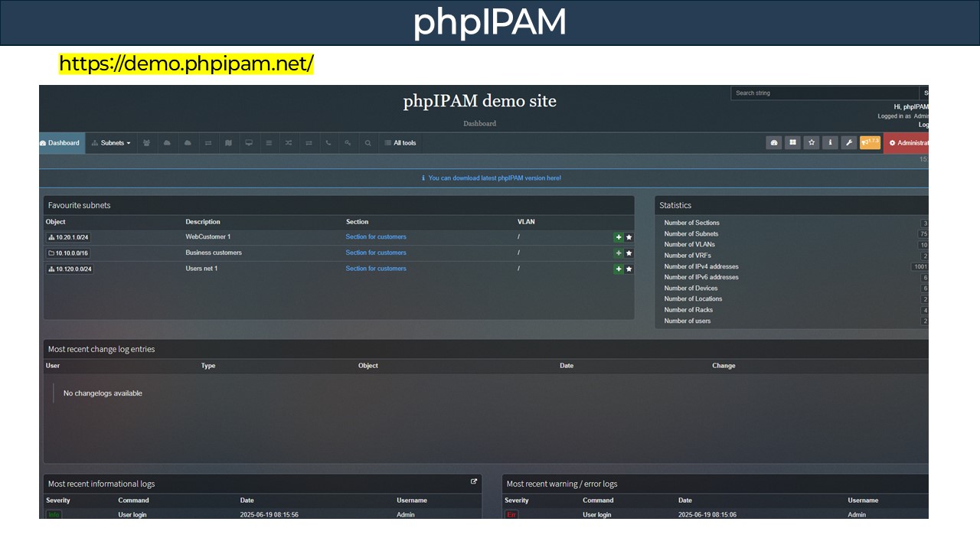Open NAT arrows icon left of map icon

[208, 143]
